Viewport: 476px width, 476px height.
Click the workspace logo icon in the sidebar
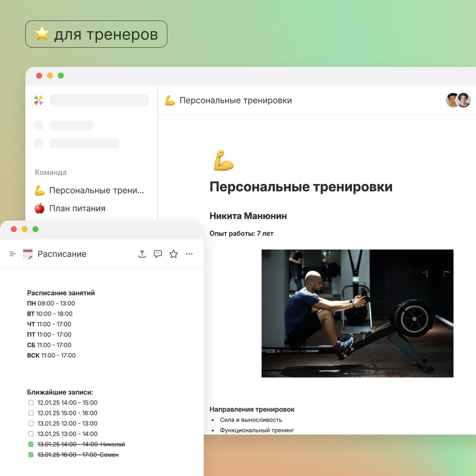point(38,100)
